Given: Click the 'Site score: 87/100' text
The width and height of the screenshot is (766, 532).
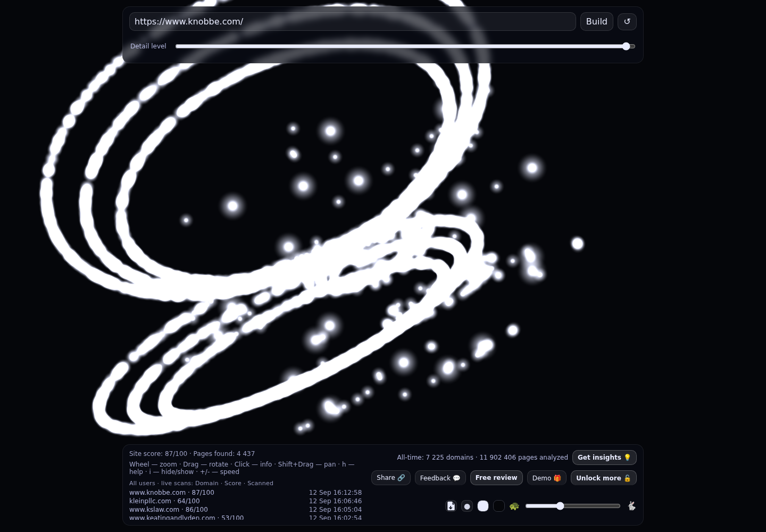Looking at the screenshot, I should point(158,454).
